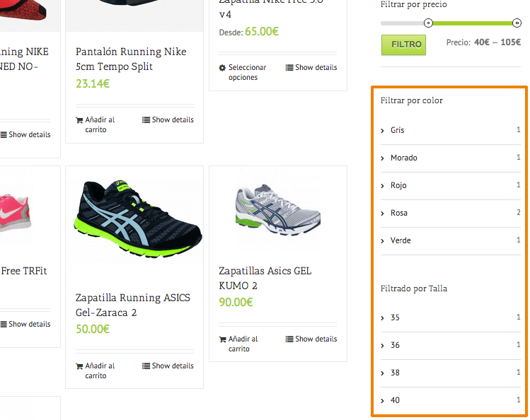Viewport: 530px width, 420px height.
Task: Open the pink Free TRFit shoe image
Action: click(x=15, y=213)
